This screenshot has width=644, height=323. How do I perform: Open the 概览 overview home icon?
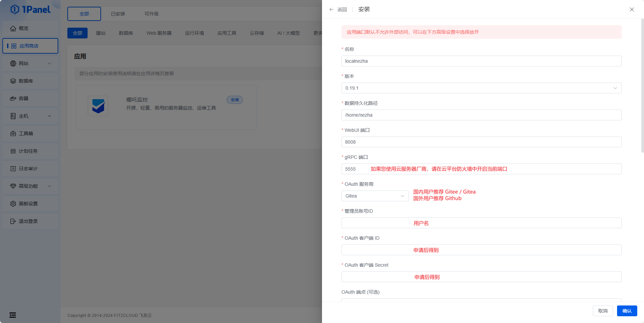coord(13,28)
